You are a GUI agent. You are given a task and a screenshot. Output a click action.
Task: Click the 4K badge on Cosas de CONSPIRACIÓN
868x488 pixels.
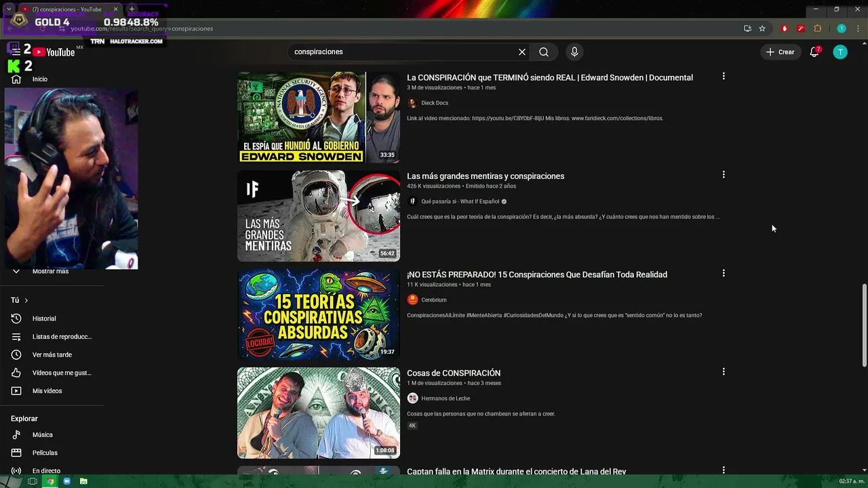click(x=412, y=426)
